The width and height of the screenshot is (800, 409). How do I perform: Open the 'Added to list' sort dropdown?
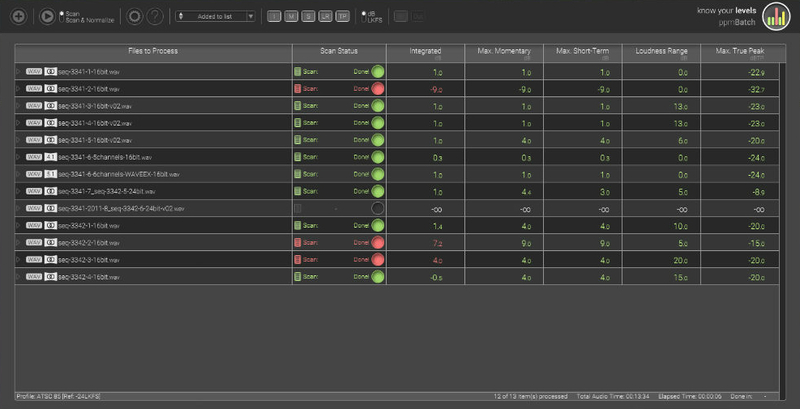coord(215,17)
